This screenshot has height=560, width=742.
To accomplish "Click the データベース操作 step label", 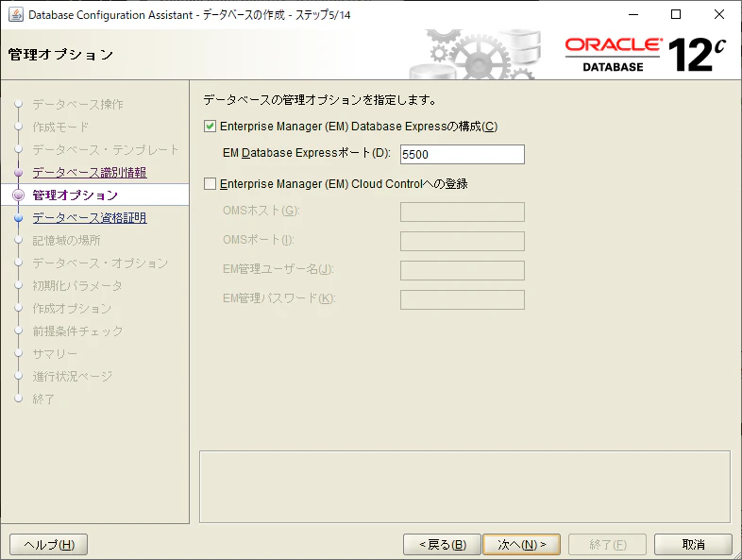I will coord(77,104).
